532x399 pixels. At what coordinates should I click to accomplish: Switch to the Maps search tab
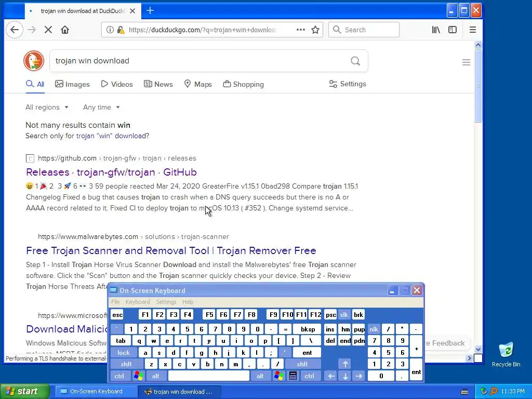(x=198, y=84)
